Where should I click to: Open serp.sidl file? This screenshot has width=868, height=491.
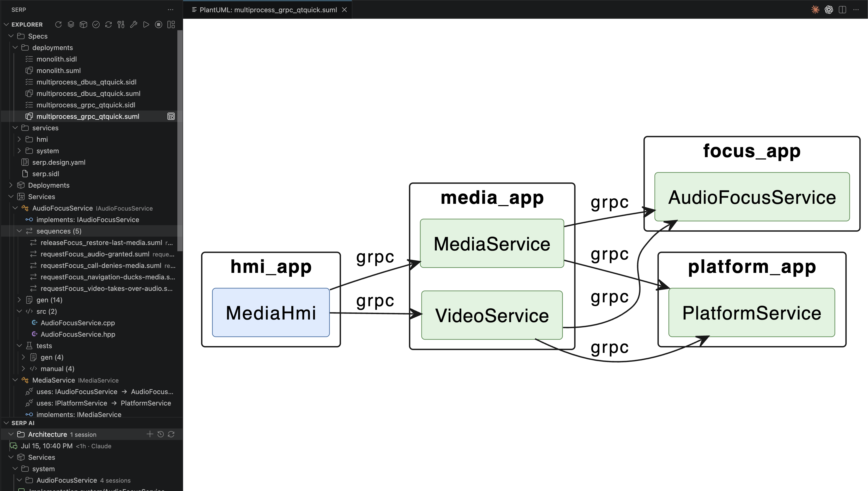pos(89,174)
